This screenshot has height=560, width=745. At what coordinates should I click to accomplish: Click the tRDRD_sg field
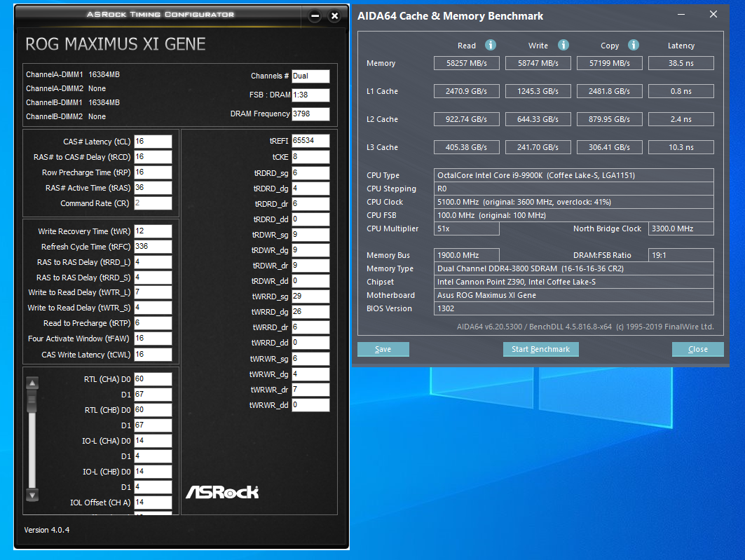(310, 173)
